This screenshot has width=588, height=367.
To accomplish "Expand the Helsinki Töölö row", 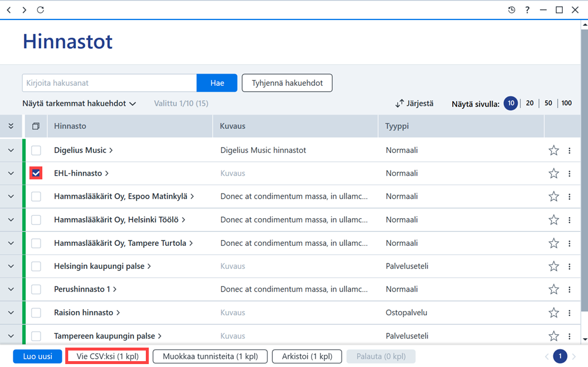I will coord(11,219).
